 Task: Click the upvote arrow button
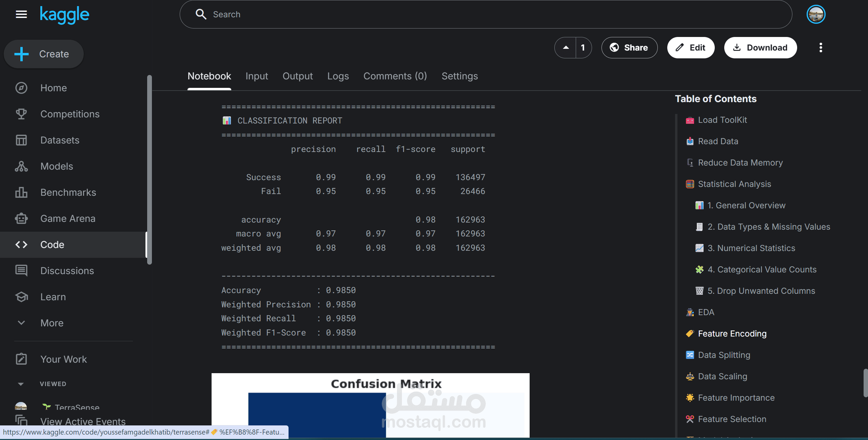click(x=566, y=47)
